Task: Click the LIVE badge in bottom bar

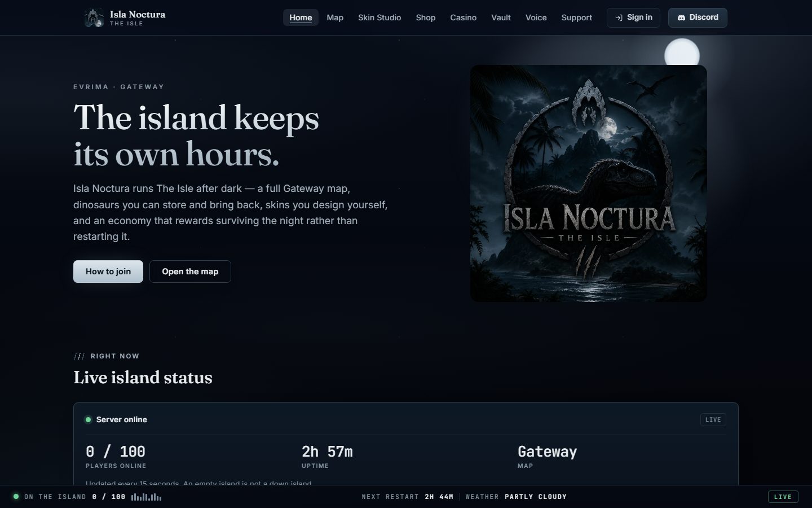Action: coord(783,497)
